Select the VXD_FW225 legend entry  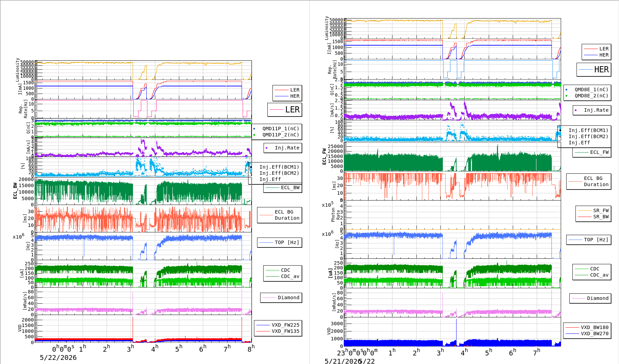coord(278,325)
